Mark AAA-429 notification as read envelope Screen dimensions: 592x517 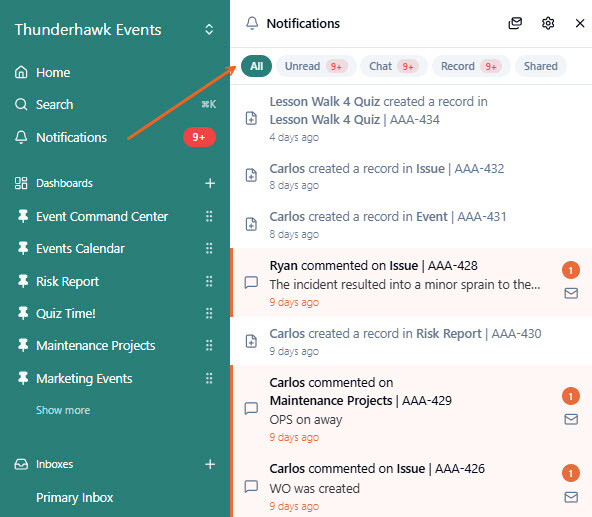(571, 419)
